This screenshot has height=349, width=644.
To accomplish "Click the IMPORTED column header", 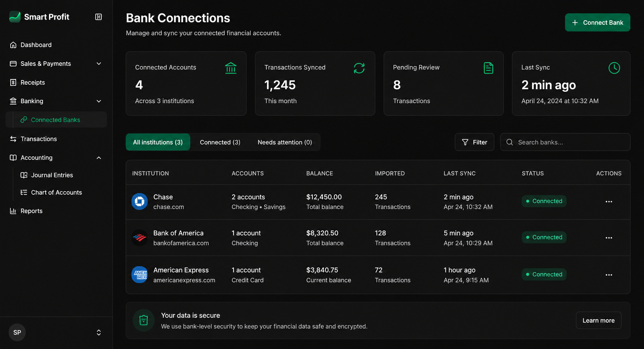I will [390, 173].
